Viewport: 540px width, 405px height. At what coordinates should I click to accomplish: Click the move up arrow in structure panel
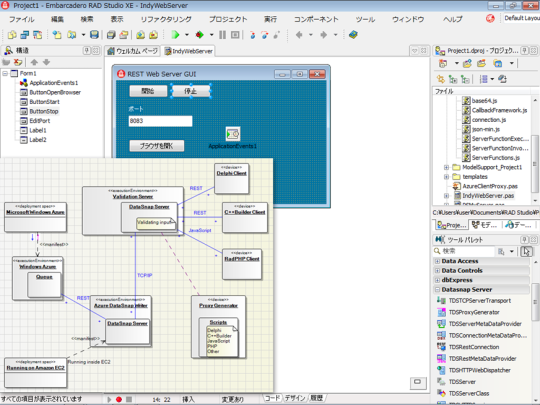click(34, 62)
